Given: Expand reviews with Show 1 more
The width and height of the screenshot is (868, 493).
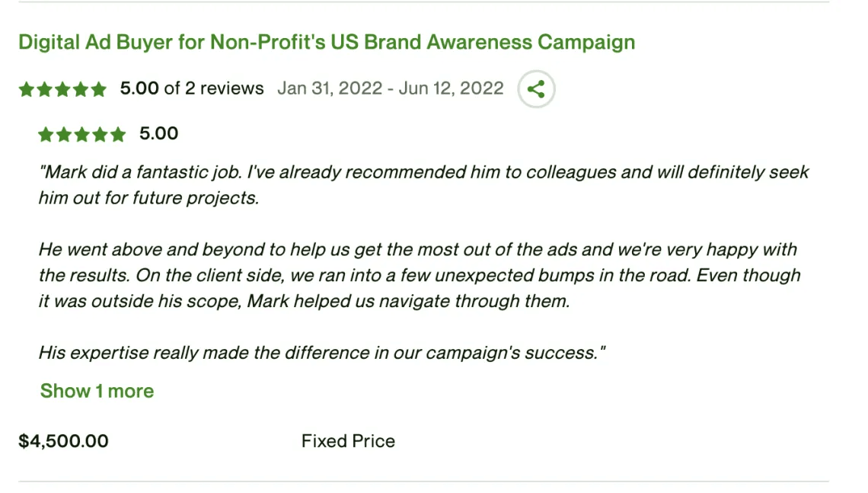Looking at the screenshot, I should (x=97, y=391).
